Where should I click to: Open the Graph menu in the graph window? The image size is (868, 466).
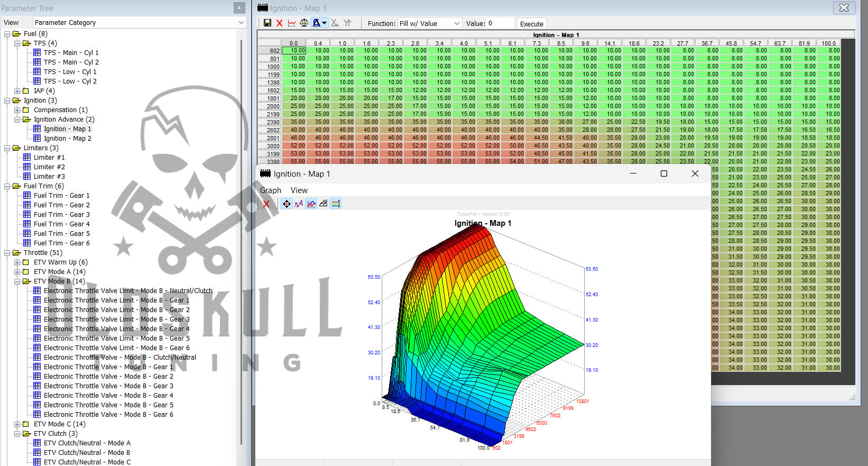[271, 190]
